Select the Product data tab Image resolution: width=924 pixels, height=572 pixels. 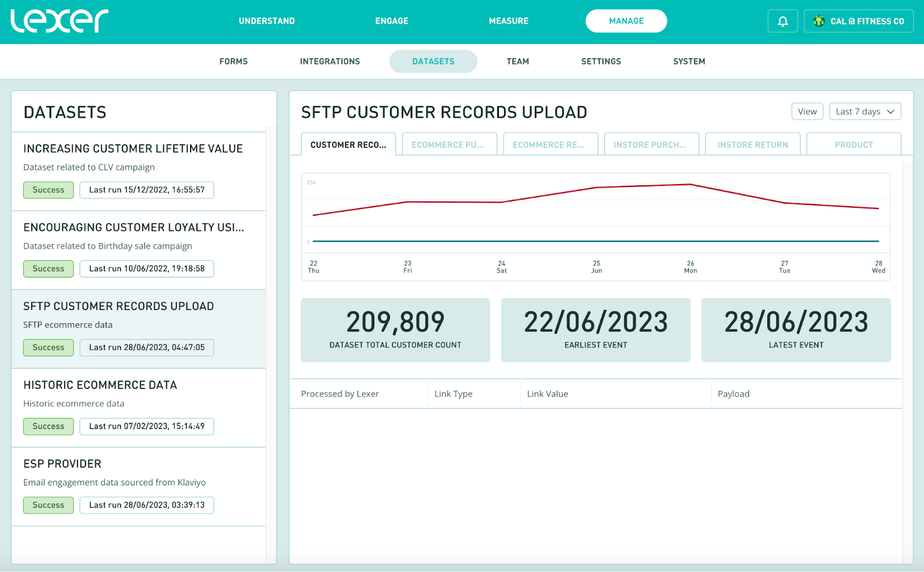click(853, 144)
